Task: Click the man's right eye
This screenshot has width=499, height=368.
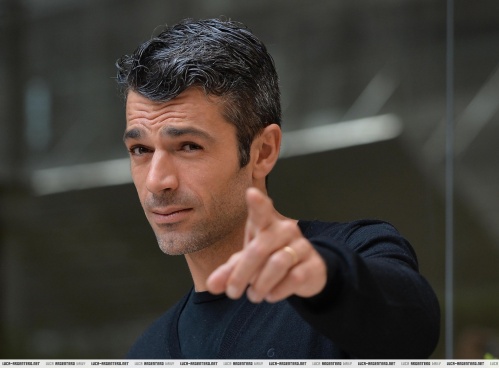Action: click(x=138, y=151)
